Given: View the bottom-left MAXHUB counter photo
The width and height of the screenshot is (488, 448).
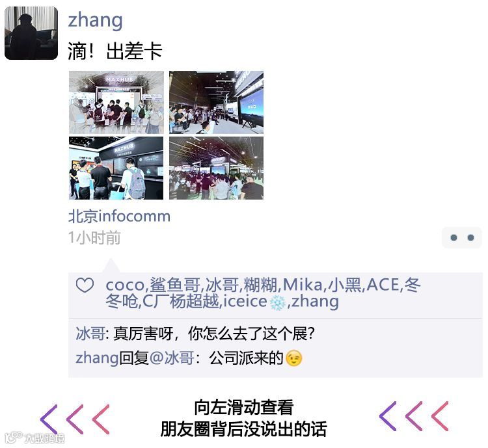Looking at the screenshot, I should (116, 168).
